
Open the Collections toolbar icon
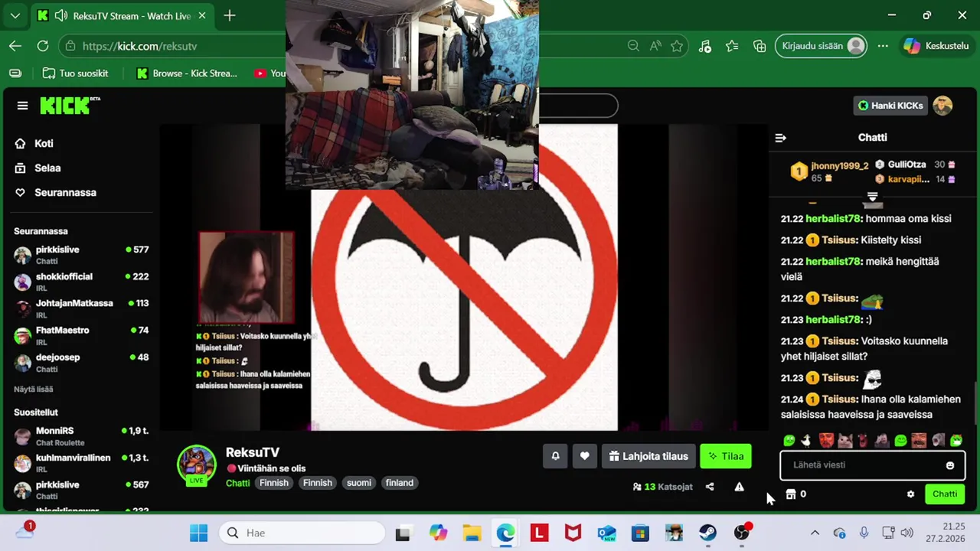click(759, 46)
